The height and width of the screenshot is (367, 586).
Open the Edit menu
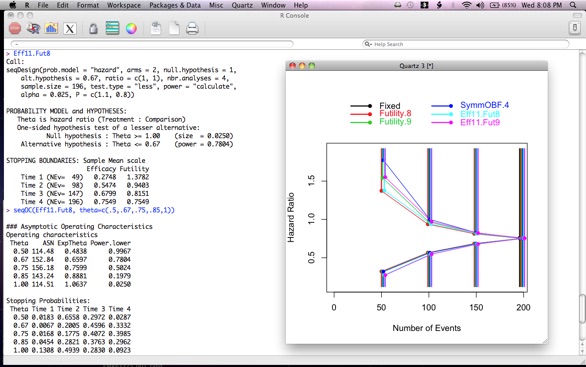pos(62,5)
